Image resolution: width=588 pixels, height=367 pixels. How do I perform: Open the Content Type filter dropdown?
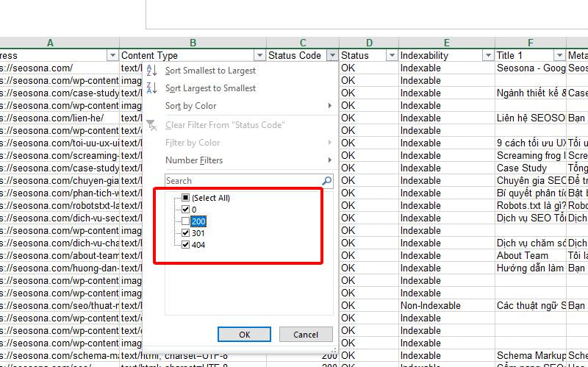[259, 56]
